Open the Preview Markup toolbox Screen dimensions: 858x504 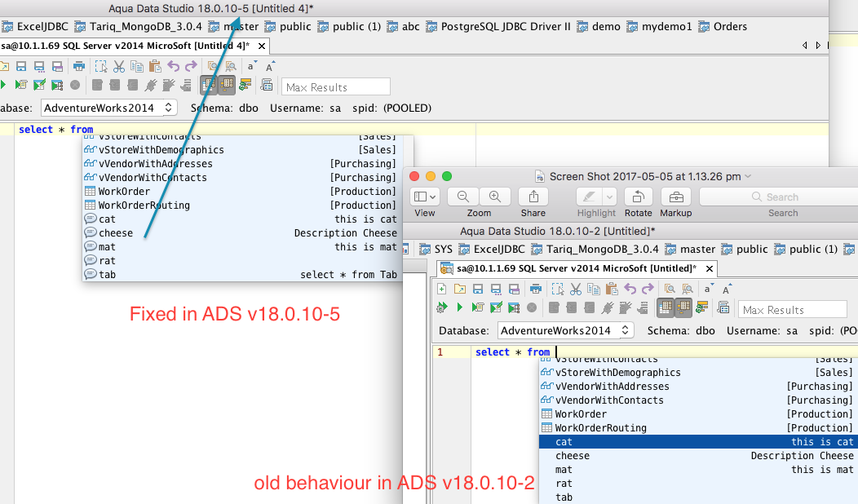pos(676,197)
